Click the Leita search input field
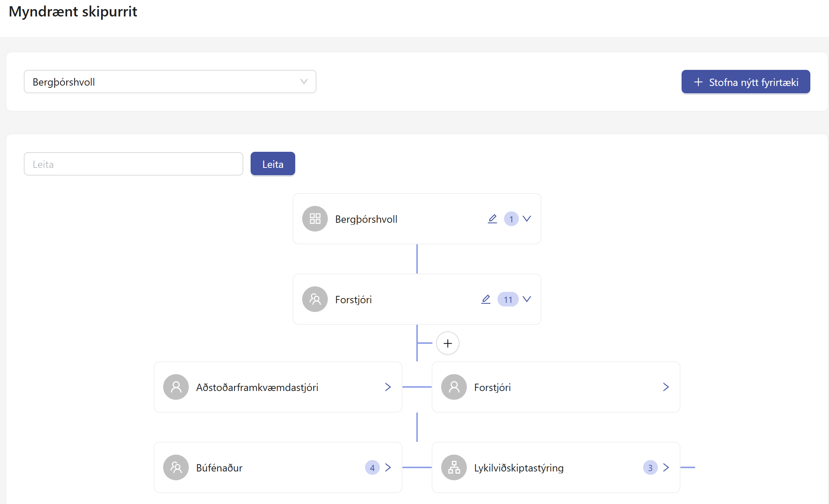The height and width of the screenshot is (504, 829). [x=134, y=164]
